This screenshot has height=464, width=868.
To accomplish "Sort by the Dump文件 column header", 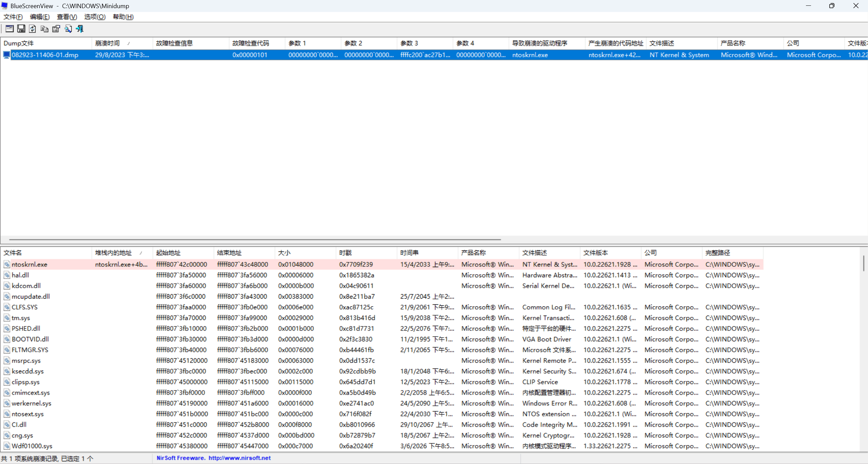I will tap(46, 43).
